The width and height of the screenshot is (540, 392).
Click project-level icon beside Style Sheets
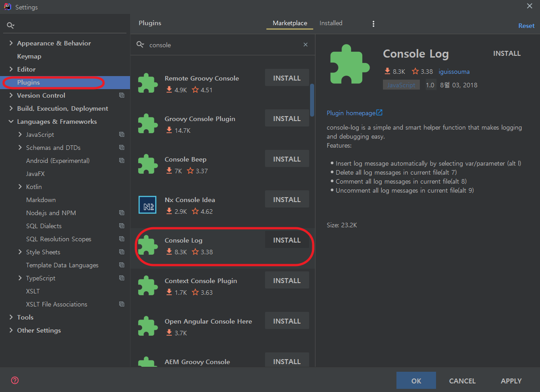coord(121,252)
